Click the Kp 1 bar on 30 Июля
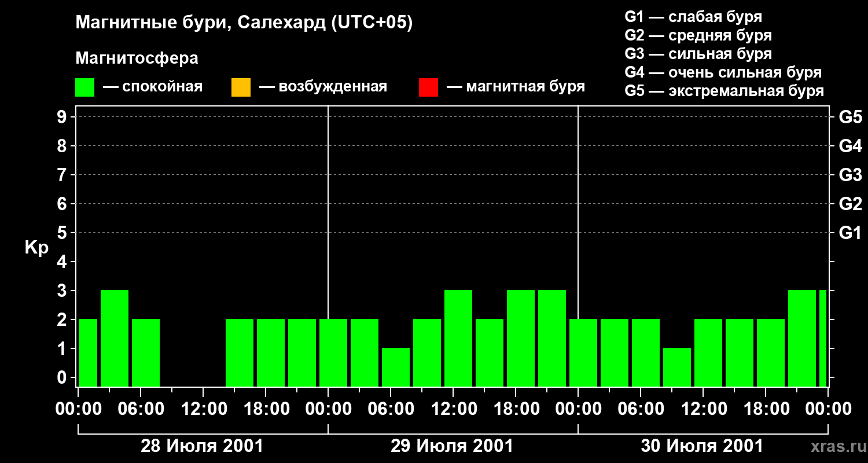868x463 pixels. pos(677,367)
